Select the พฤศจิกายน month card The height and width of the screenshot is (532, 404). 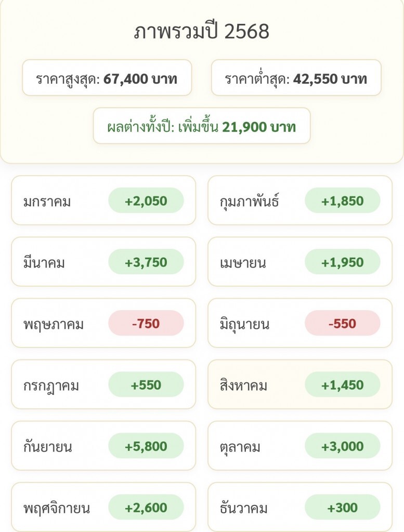click(103, 507)
